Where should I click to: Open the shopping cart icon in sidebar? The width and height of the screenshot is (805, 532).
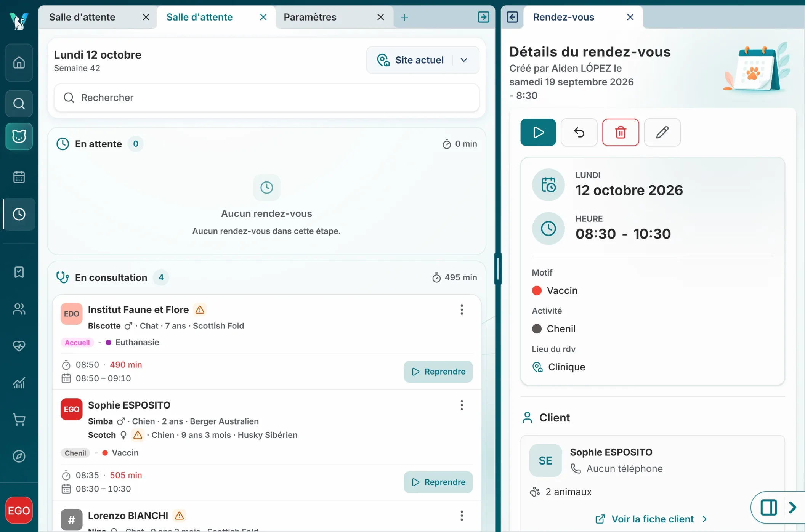click(x=19, y=419)
